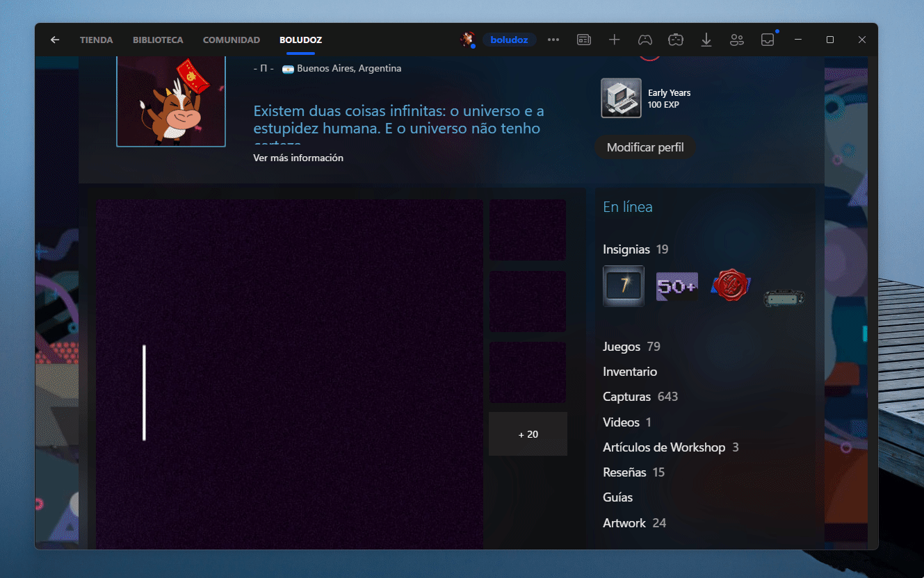The width and height of the screenshot is (924, 578).
Task: Select the third small showcase thumbnail
Action: [x=528, y=372]
